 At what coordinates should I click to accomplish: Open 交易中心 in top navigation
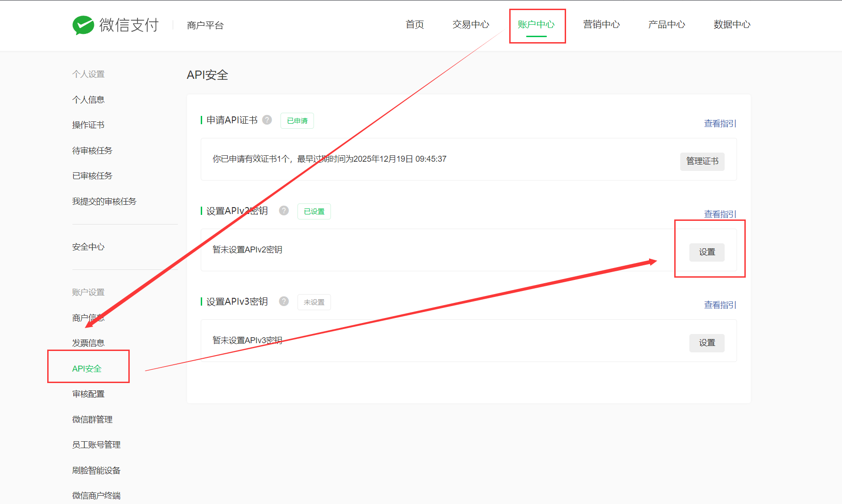coord(471,25)
